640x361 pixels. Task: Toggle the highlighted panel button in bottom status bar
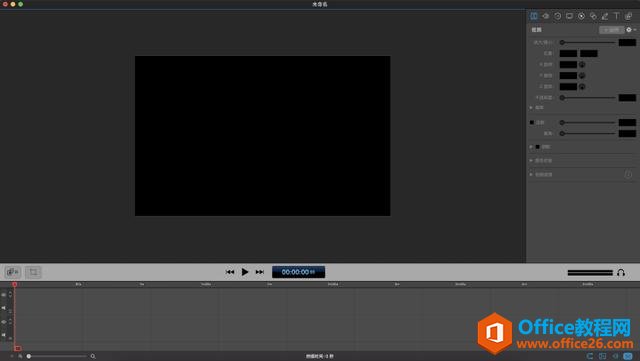click(628, 356)
